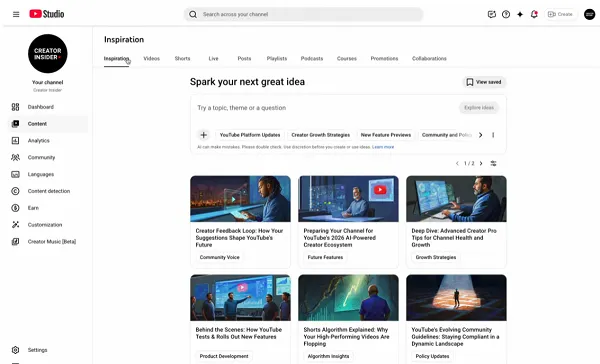Image resolution: width=600 pixels, height=364 pixels.
Task: Click 'Shorts Algorithm Explained' idea title
Action: (346, 336)
